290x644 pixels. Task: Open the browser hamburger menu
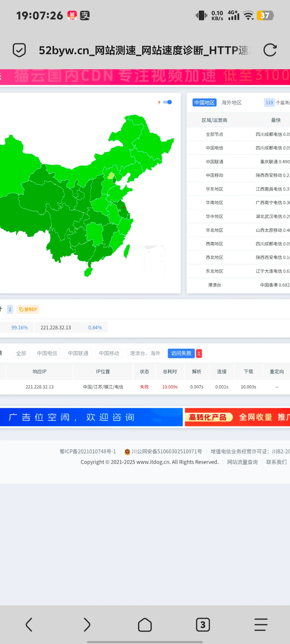[261, 625]
